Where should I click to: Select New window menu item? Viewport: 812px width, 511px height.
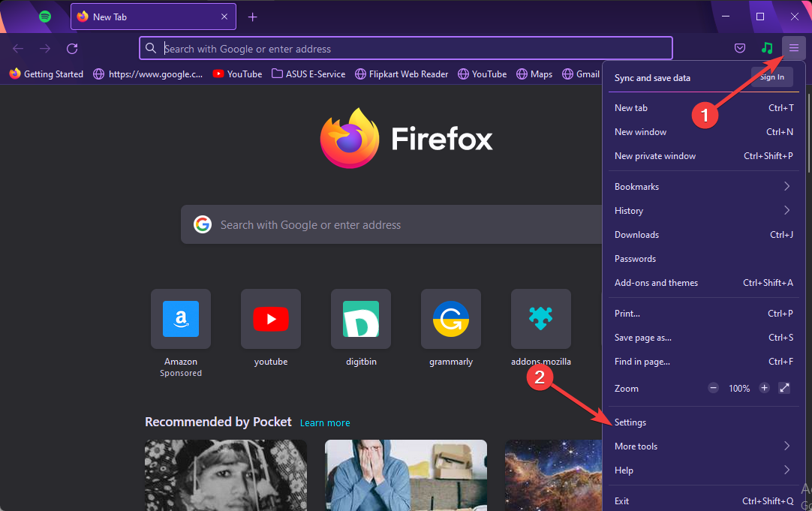tap(703, 132)
